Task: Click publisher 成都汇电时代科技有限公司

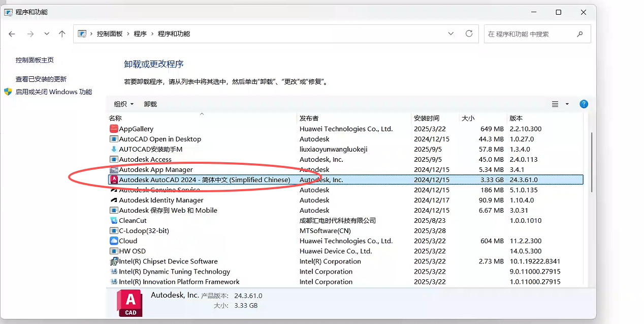Action: pyautogui.click(x=338, y=220)
